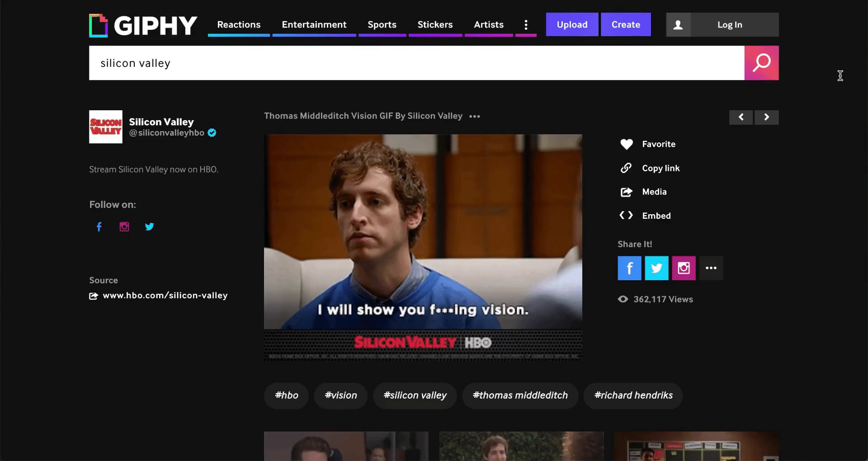The width and height of the screenshot is (868, 461).
Task: Open the Silicon Valley channel avatar
Action: [x=106, y=127]
